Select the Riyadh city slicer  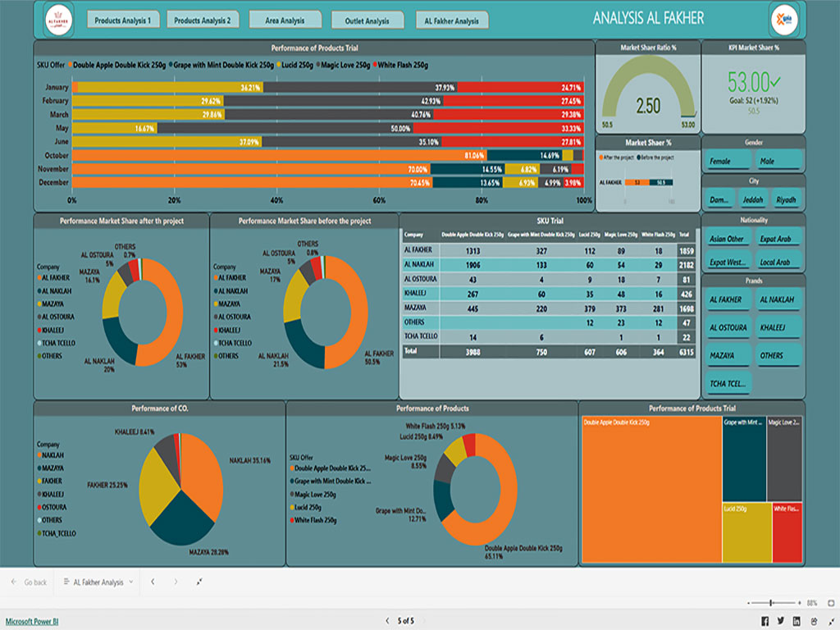tap(786, 199)
